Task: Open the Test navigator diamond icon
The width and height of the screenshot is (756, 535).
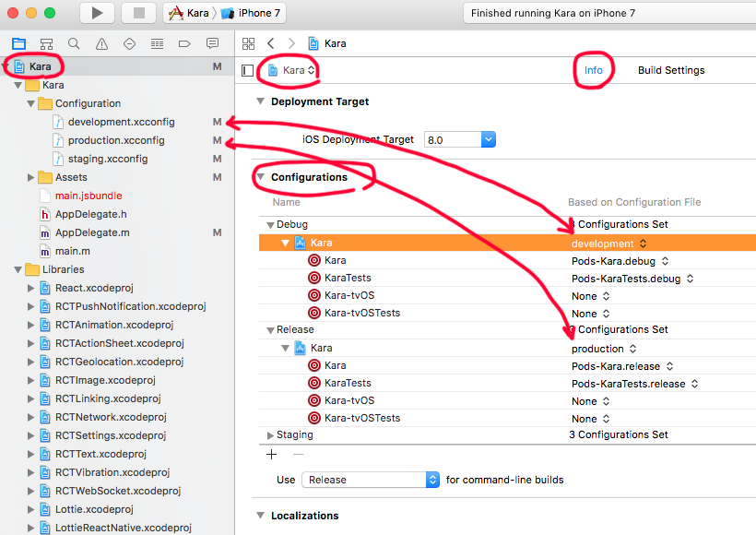Action: pos(128,43)
